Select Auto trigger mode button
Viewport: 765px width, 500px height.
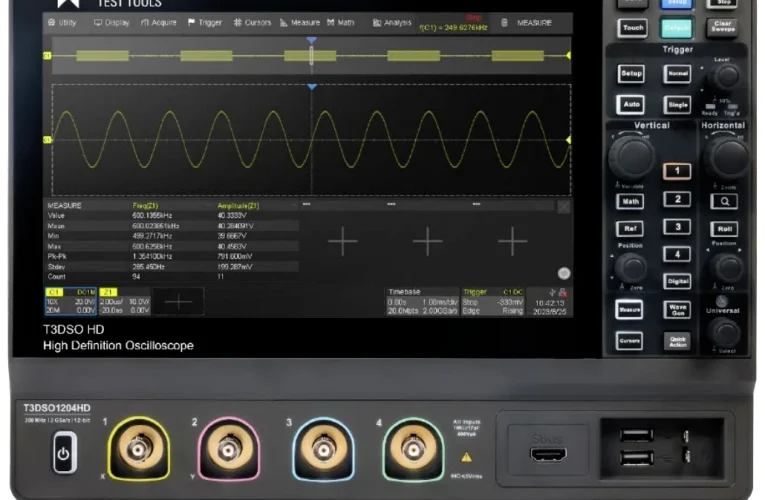[x=631, y=104]
